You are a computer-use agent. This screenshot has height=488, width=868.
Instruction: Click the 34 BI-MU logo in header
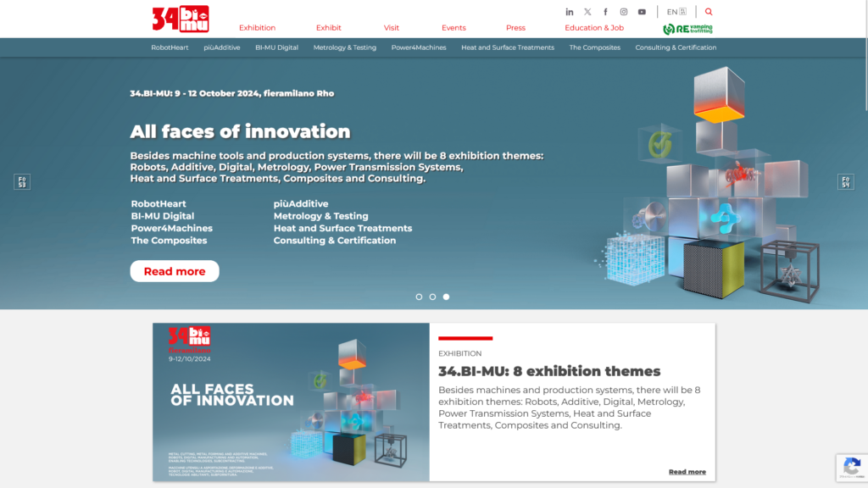[181, 19]
